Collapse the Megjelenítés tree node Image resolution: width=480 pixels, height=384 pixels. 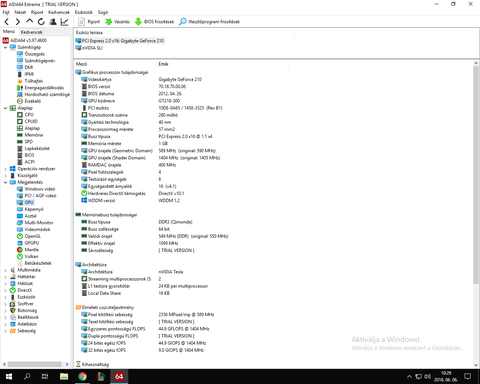(5, 182)
